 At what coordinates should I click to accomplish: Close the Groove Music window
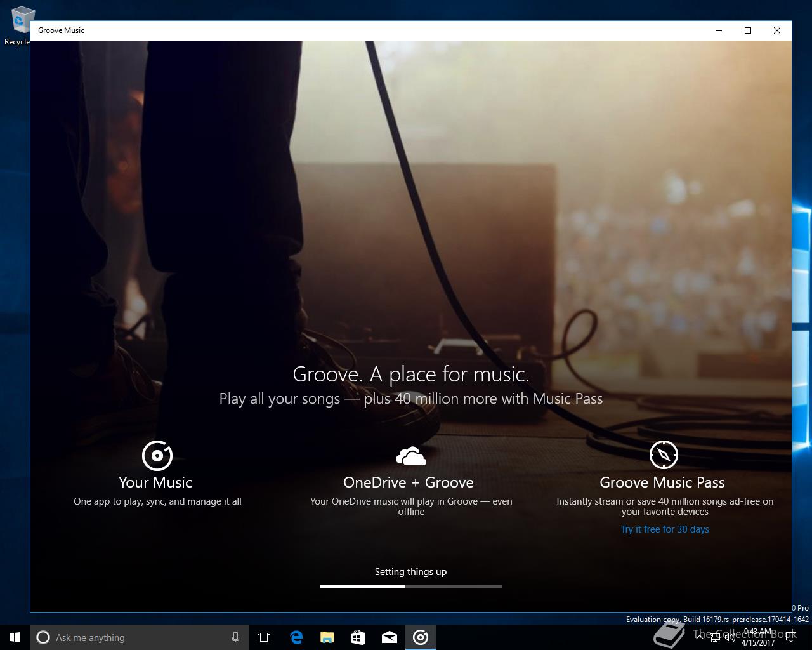point(777,30)
